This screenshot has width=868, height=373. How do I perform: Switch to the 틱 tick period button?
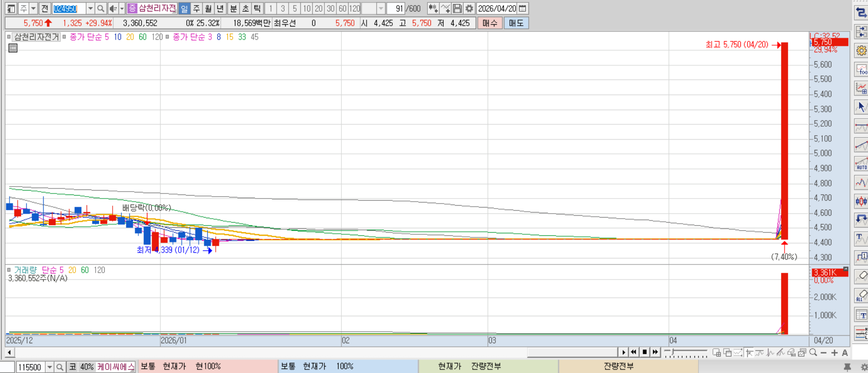(257, 9)
